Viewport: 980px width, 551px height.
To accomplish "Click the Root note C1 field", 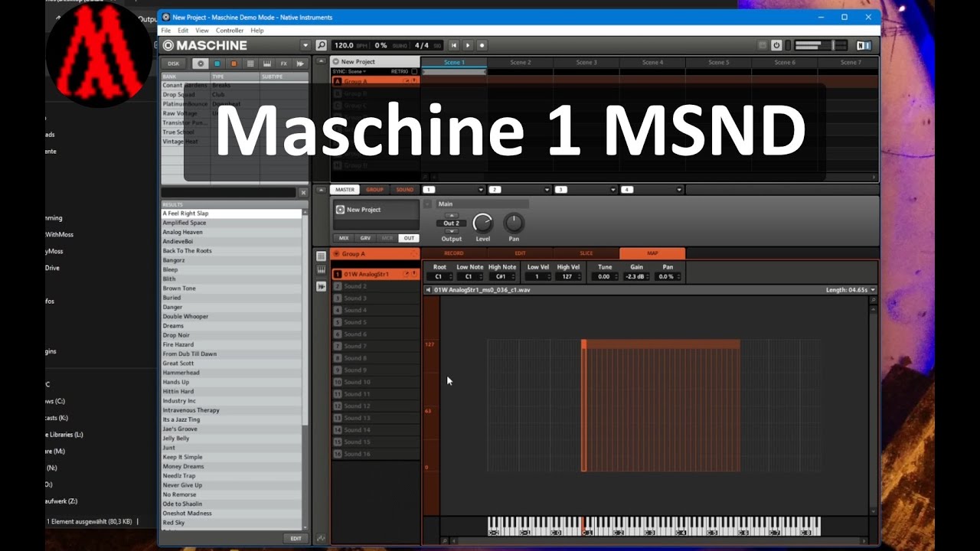I will tap(439, 276).
